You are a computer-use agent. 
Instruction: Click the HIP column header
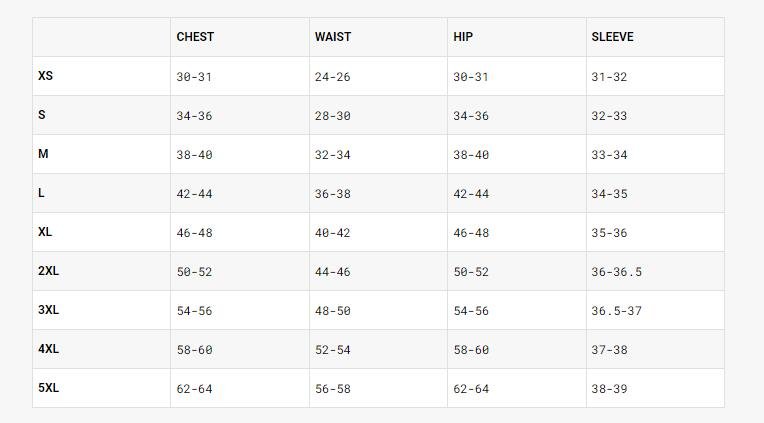click(x=463, y=37)
